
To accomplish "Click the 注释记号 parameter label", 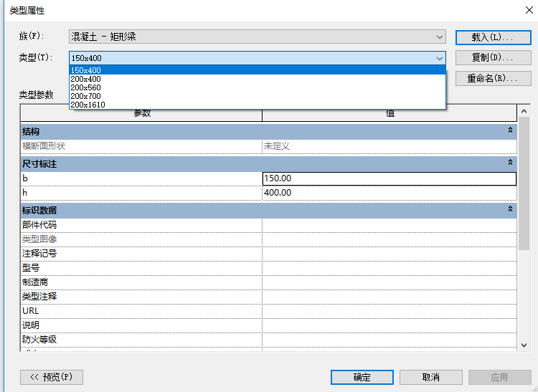I will coord(39,254).
